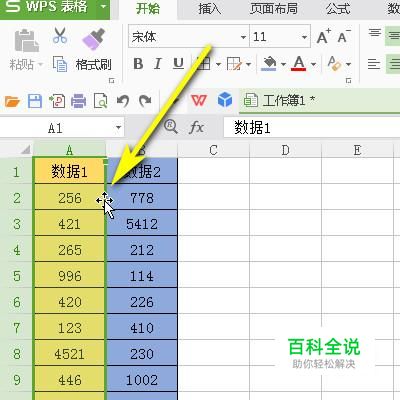
Task: Click the 粘贴 label button
Action: [22, 64]
